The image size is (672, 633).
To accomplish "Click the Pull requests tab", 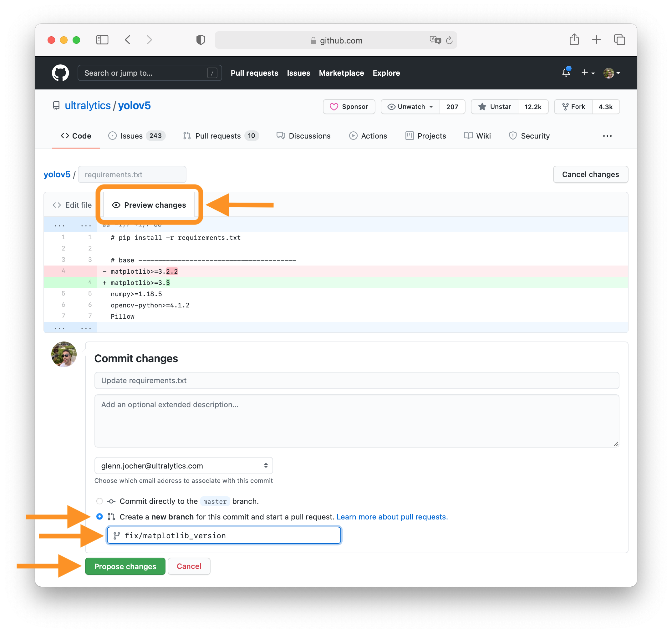I will point(218,136).
